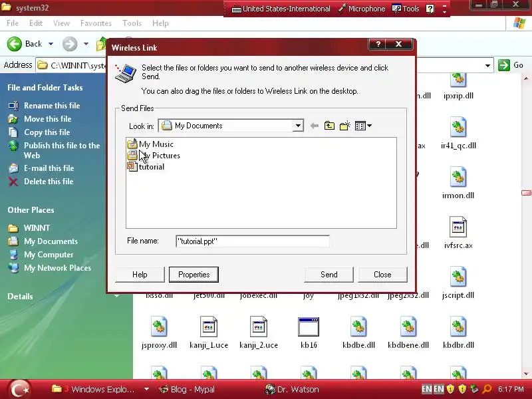Click the File name input field
The width and height of the screenshot is (532, 399).
(253, 241)
